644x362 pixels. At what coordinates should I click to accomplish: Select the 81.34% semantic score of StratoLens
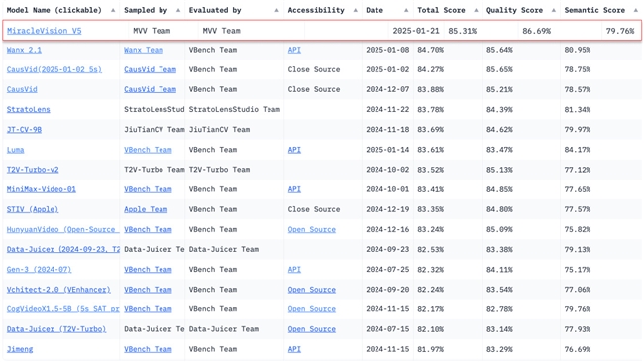pos(578,110)
